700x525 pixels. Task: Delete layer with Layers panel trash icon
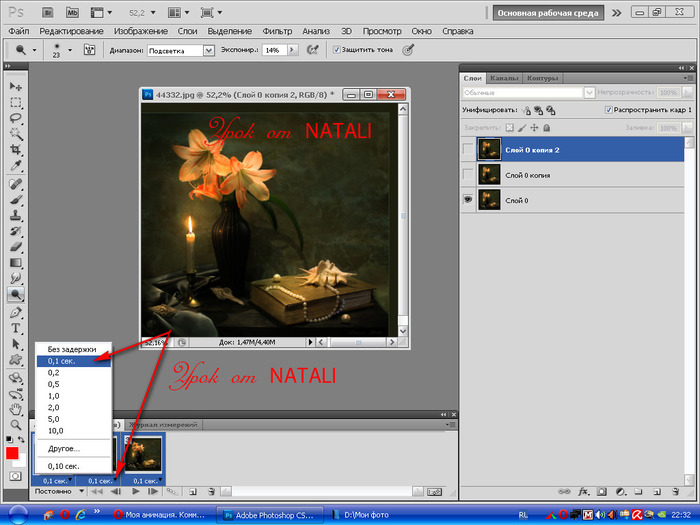(x=676, y=492)
